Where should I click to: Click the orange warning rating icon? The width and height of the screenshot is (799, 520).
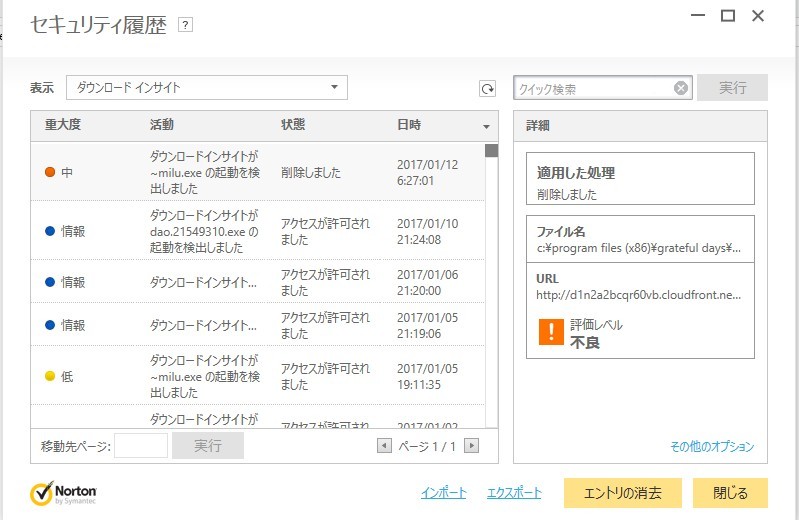tap(551, 333)
